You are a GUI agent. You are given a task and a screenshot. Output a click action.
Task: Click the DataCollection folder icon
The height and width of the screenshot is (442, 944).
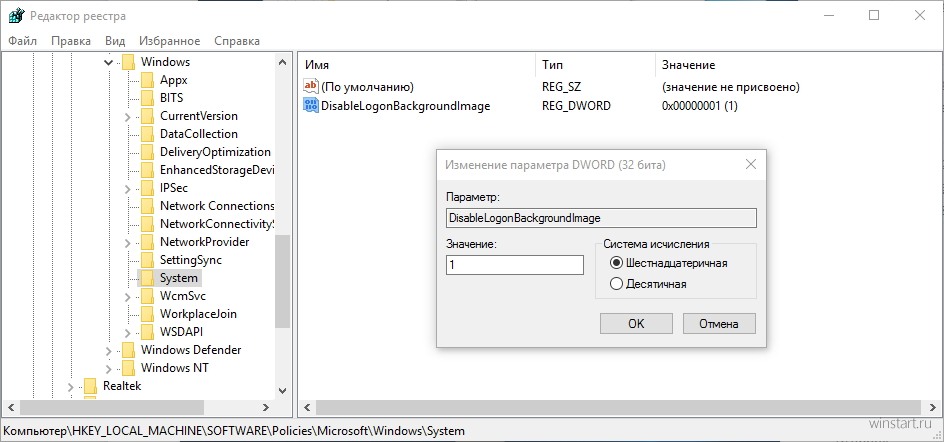tap(147, 134)
